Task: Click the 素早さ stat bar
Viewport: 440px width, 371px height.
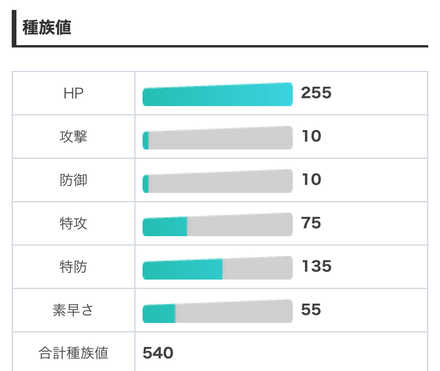Action: [218, 311]
